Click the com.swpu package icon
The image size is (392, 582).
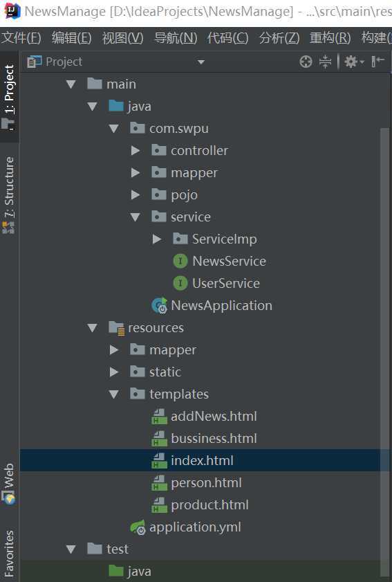click(137, 128)
